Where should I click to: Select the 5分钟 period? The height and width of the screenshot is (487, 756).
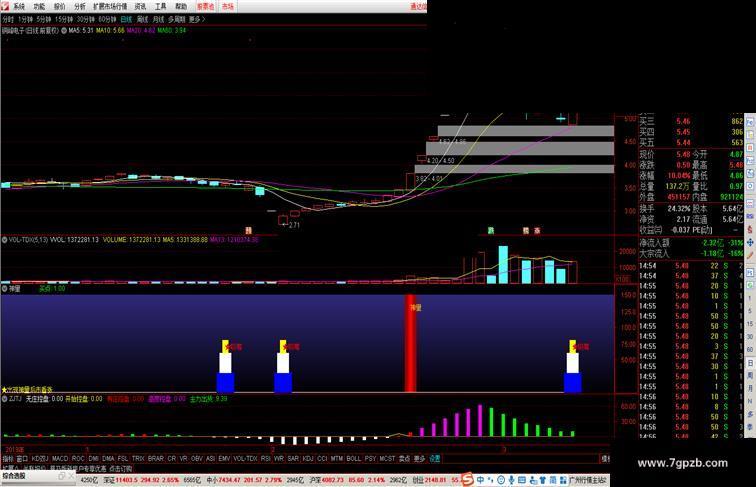point(43,19)
